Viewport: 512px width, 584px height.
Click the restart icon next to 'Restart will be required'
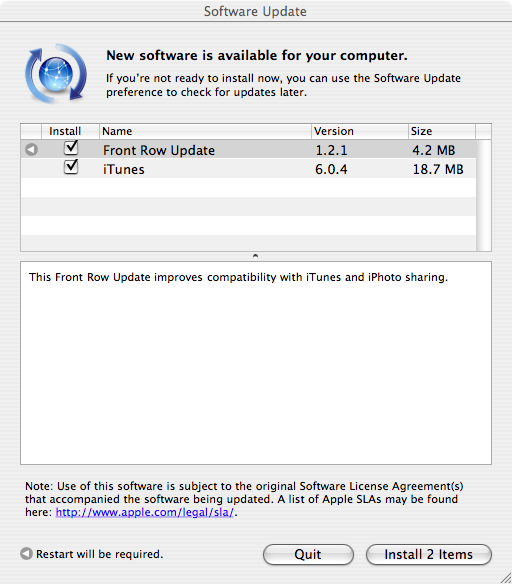26,553
